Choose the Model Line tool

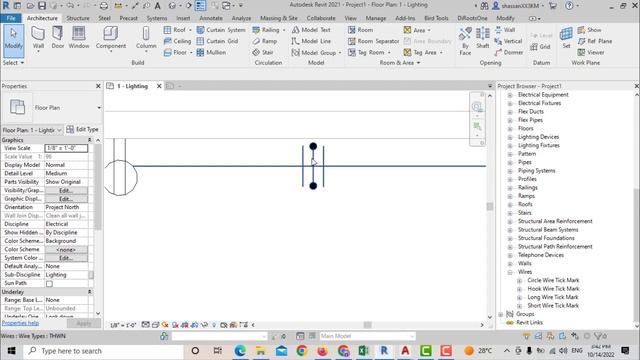point(311,41)
